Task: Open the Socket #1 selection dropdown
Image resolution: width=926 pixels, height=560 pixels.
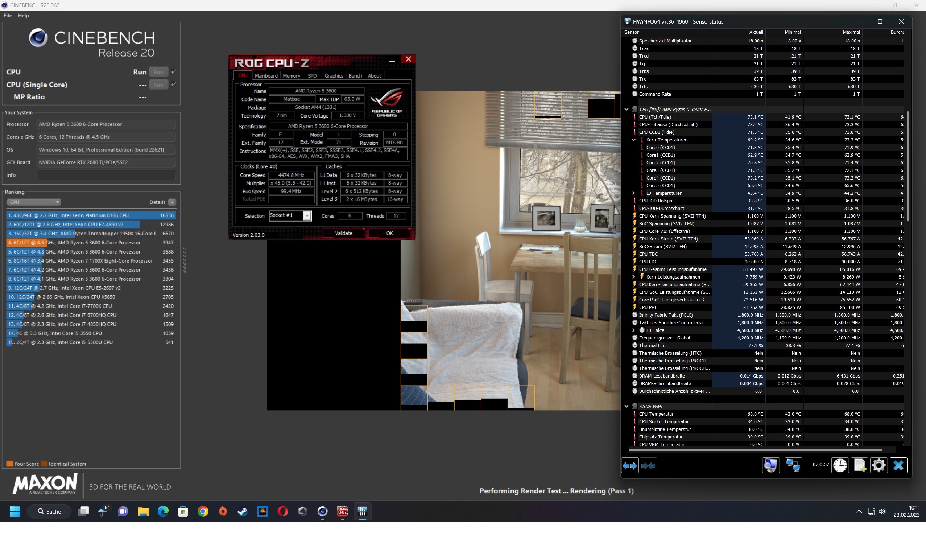Action: 307,216
